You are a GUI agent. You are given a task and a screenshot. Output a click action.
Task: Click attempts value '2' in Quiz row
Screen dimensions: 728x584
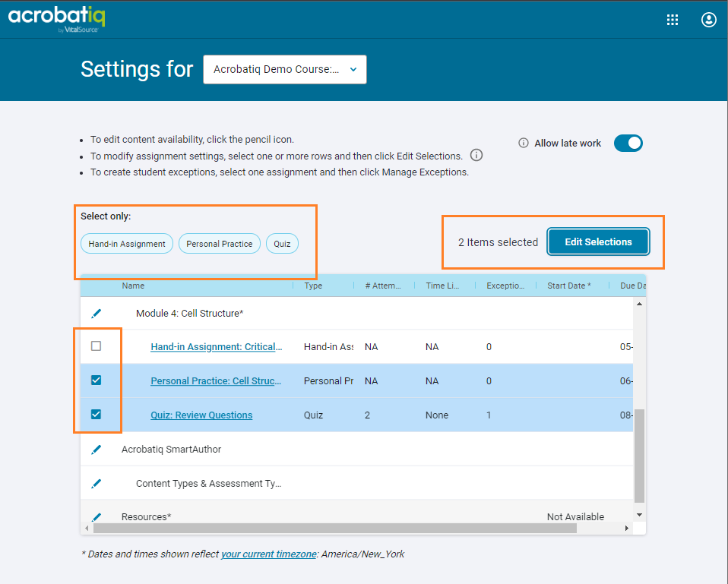click(367, 415)
